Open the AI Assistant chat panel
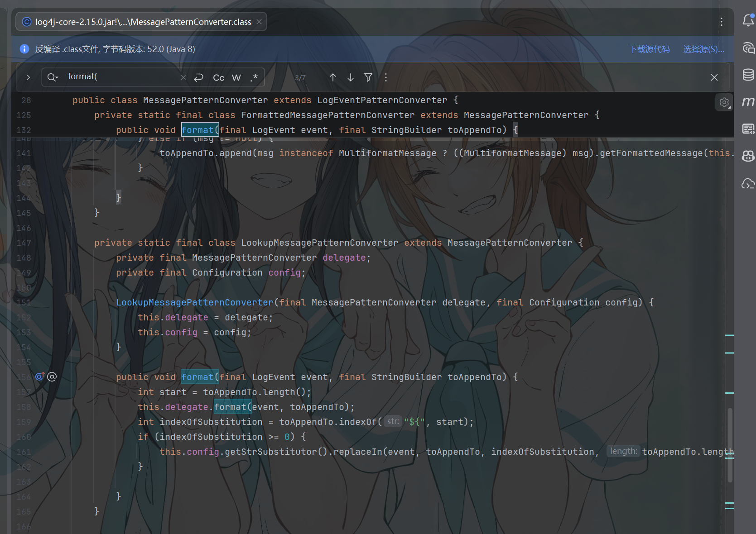 [x=748, y=48]
